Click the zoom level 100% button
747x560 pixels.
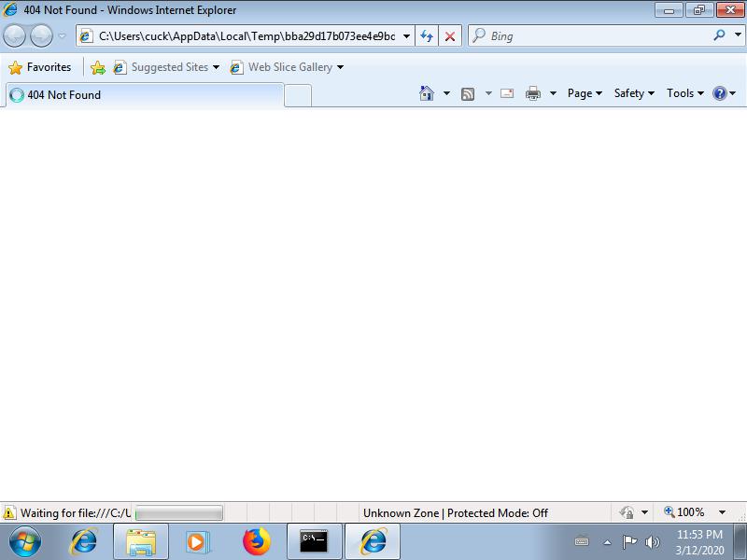pyautogui.click(x=684, y=512)
